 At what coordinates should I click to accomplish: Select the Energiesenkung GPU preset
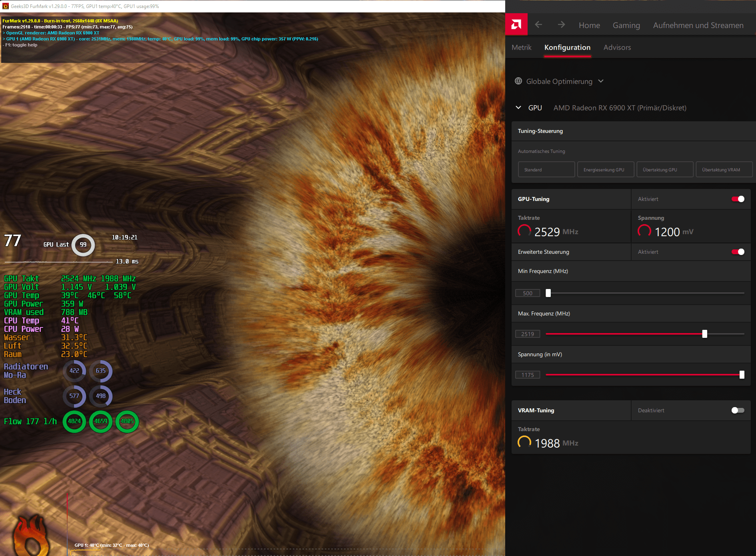pyautogui.click(x=606, y=169)
